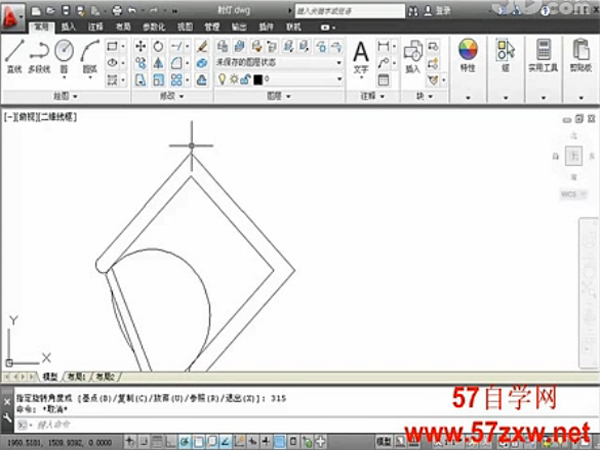
Task: Select the 直线 (Line) tool
Action: 15,56
